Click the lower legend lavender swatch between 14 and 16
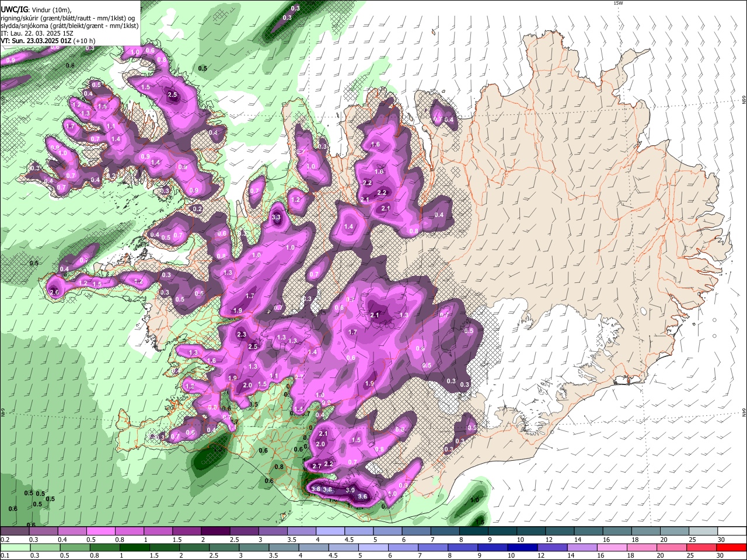 pos(583,547)
